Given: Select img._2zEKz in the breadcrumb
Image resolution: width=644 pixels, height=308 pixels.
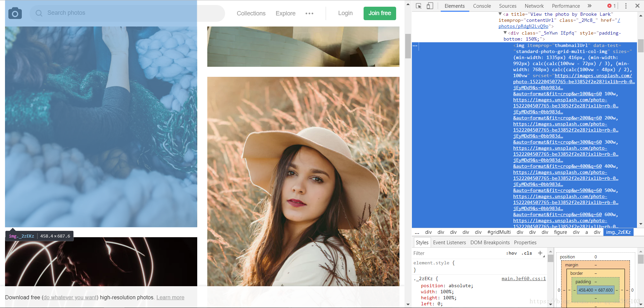Looking at the screenshot, I should click(x=618, y=232).
